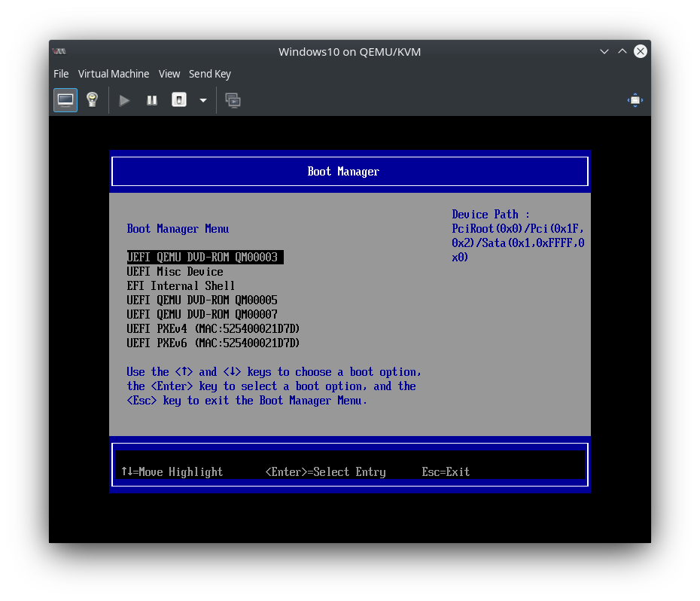Image resolution: width=700 pixels, height=601 pixels.
Task: Open the Virtual Machine menu
Action: point(114,74)
